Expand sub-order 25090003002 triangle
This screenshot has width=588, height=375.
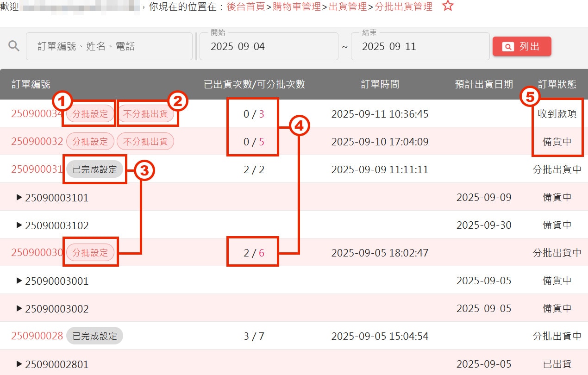click(x=19, y=308)
